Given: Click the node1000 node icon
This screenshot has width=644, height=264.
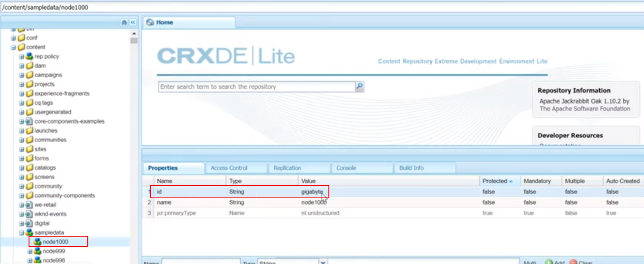Looking at the screenshot, I should coord(38,242).
